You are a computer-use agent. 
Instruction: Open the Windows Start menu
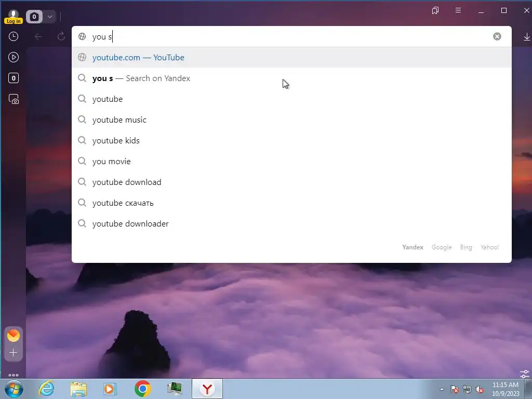pyautogui.click(x=14, y=389)
